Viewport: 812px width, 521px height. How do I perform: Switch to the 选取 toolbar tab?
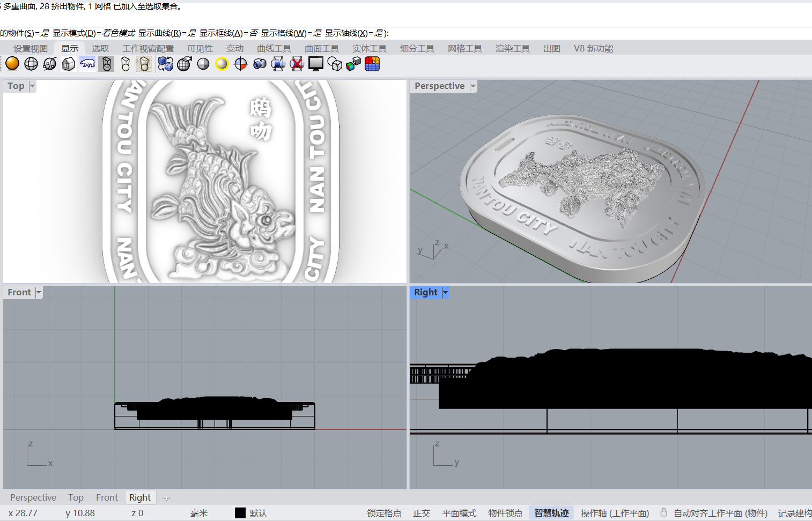100,48
